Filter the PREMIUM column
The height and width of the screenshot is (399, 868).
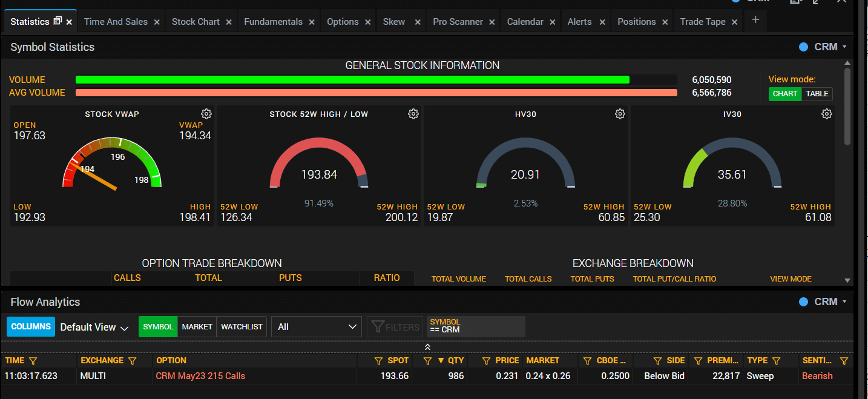(x=698, y=361)
